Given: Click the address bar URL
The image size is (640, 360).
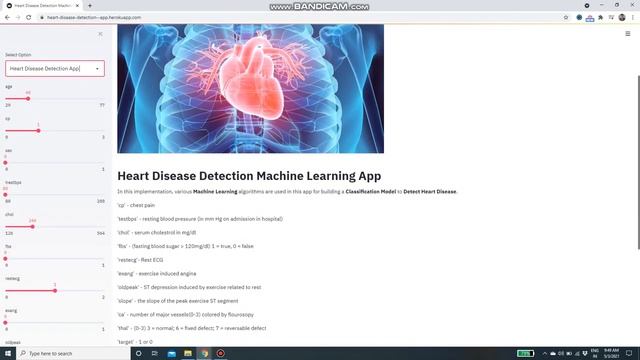Looking at the screenshot, I should coord(94,18).
